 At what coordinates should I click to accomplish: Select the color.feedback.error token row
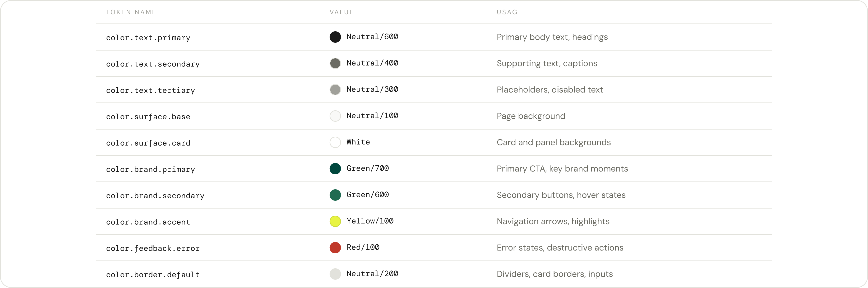click(153, 249)
